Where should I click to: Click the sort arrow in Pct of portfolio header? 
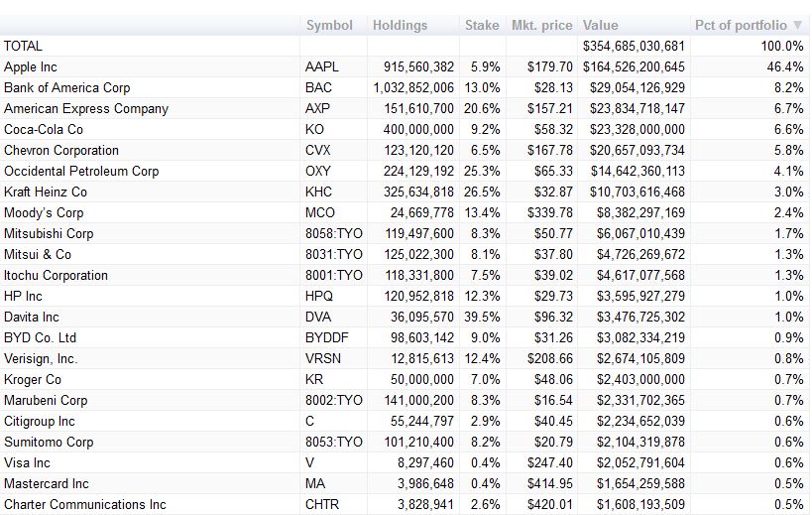click(797, 25)
